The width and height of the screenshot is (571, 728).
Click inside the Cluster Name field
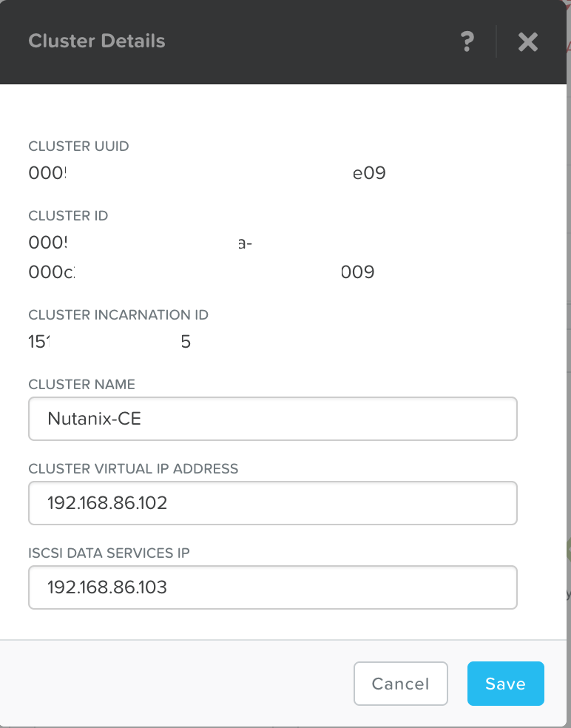pyautogui.click(x=273, y=419)
